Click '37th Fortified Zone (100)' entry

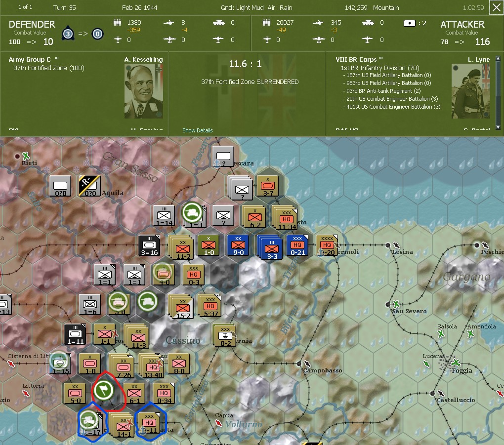(x=49, y=68)
